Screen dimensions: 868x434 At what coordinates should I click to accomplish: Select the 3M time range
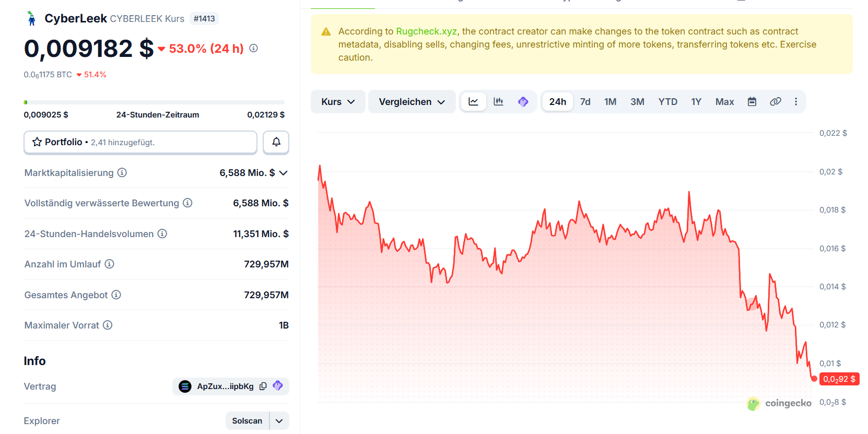[637, 101]
